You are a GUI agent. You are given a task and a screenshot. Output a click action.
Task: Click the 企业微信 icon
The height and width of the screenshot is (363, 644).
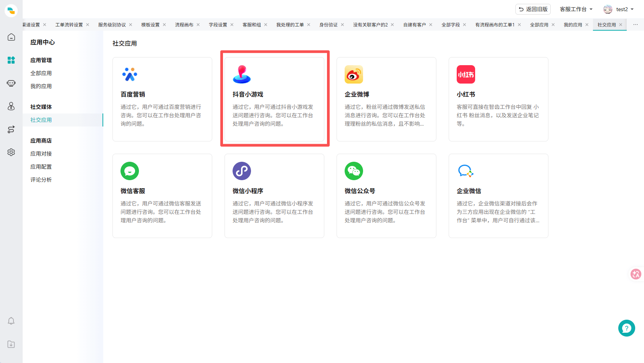click(466, 171)
